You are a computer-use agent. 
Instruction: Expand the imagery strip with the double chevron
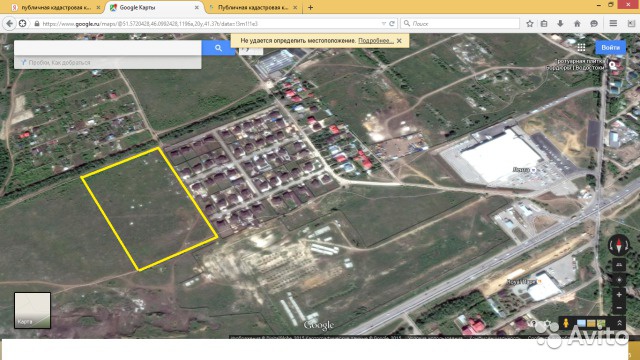click(619, 323)
